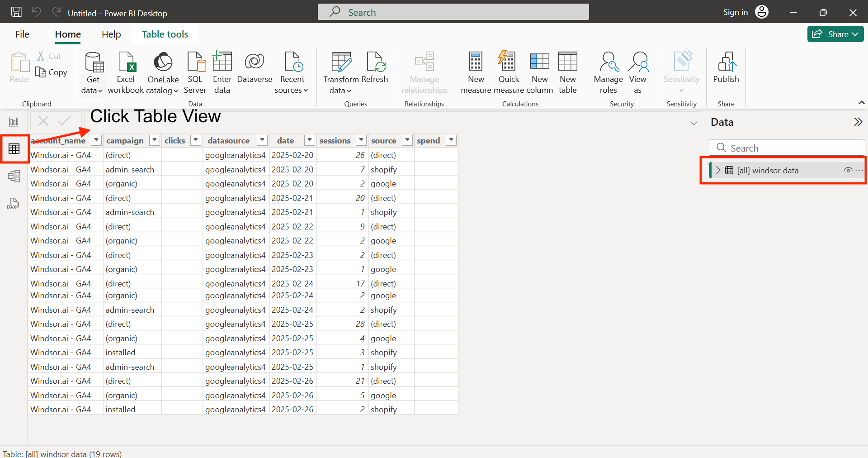Open the File menu
The image size is (868, 458).
pyautogui.click(x=22, y=34)
